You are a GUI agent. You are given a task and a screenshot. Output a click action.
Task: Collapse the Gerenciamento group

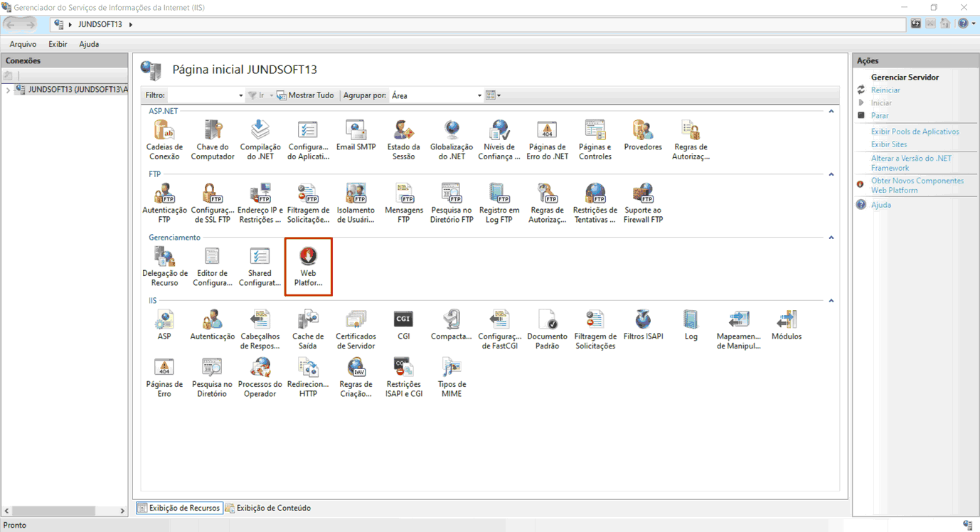(x=831, y=238)
